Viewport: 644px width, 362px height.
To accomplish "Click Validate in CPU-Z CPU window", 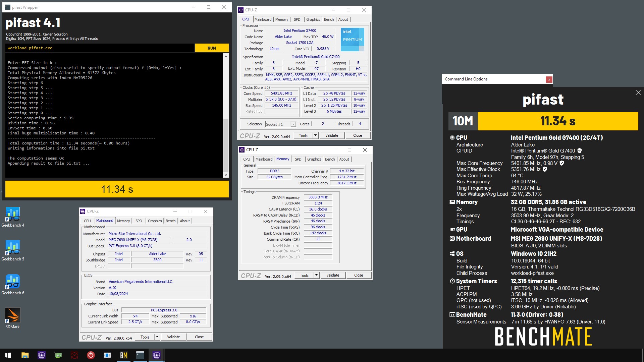I will pyautogui.click(x=332, y=135).
